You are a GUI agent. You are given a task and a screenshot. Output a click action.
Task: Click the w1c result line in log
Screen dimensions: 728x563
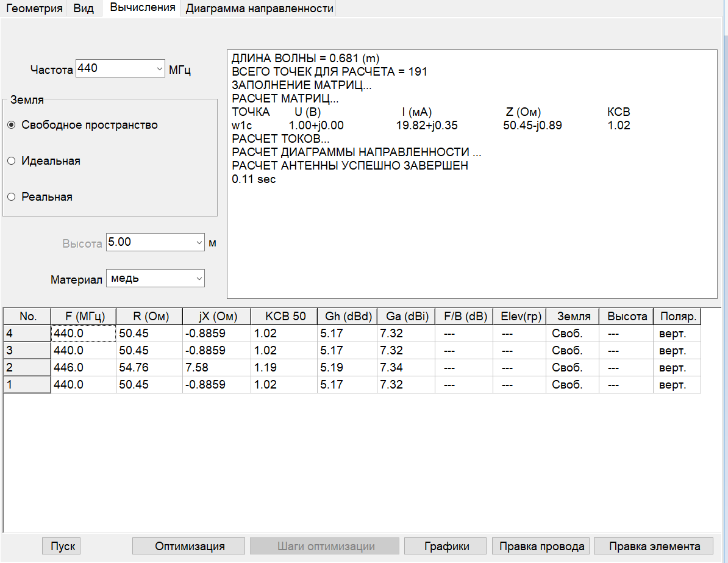(x=431, y=126)
